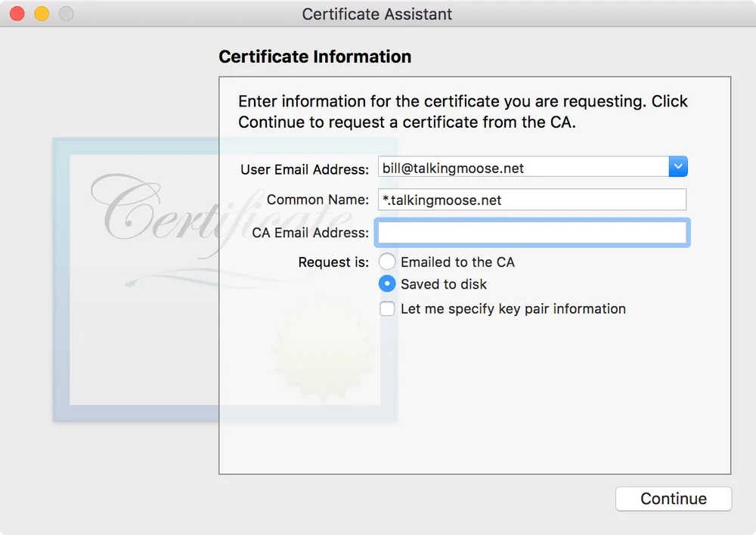
Task: Select the Emailed to the CA option
Action: pos(386,261)
